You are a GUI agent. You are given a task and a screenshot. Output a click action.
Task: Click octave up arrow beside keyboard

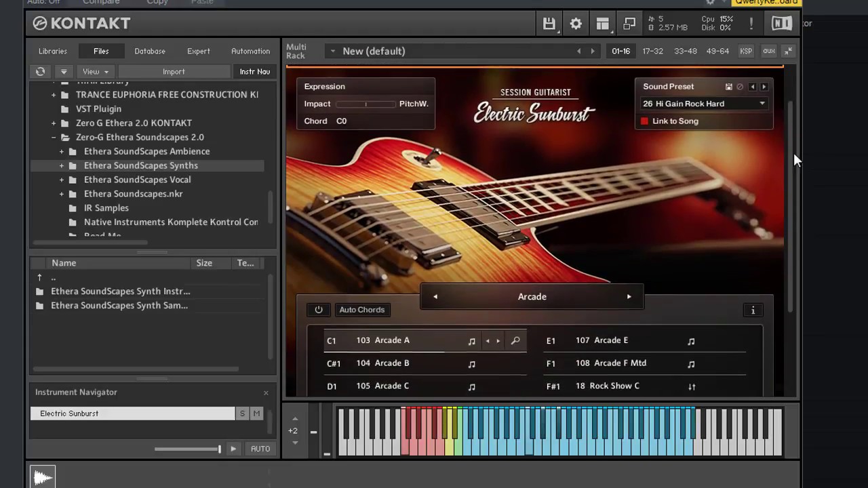(x=295, y=418)
